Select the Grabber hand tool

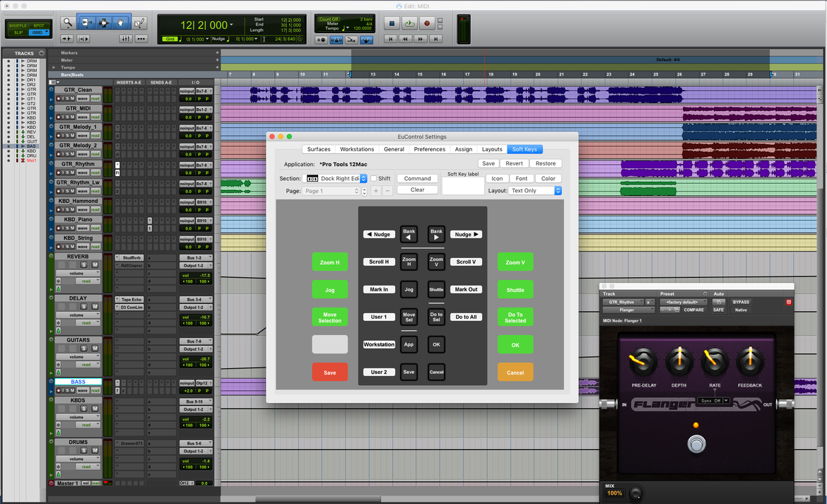pyautogui.click(x=121, y=23)
